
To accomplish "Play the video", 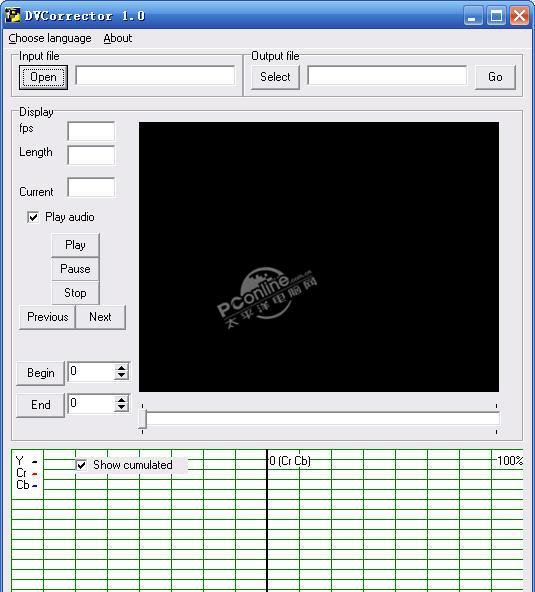I will (75, 245).
